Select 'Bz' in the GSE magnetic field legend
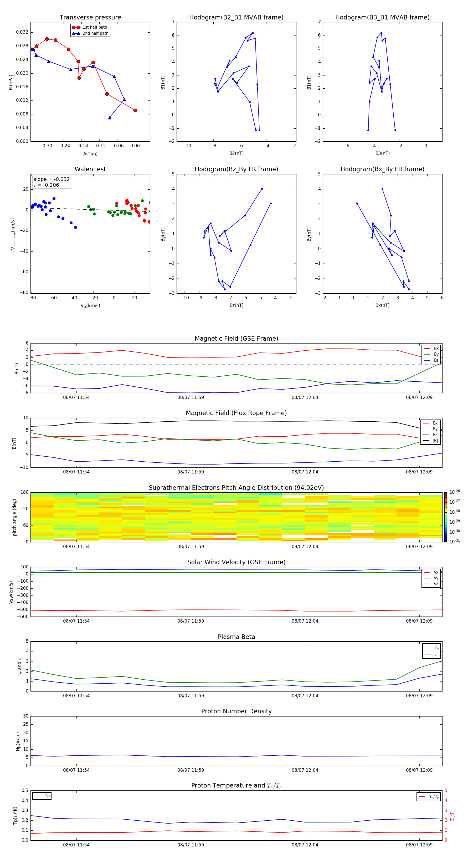Image resolution: width=473 pixels, height=868 pixels. [x=431, y=360]
